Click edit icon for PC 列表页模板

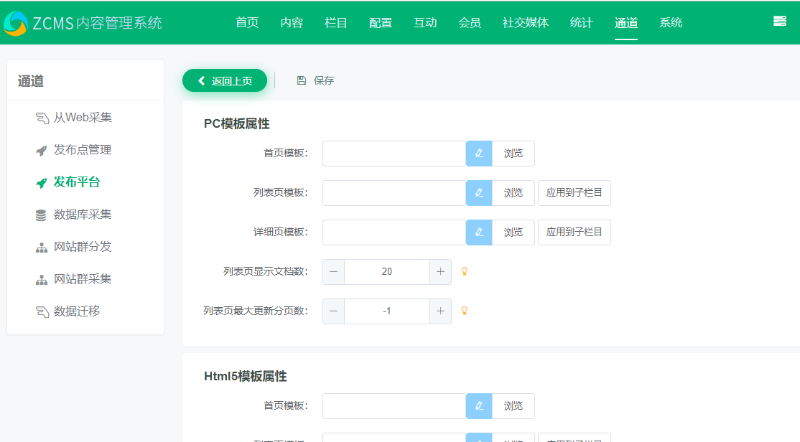pos(479,193)
